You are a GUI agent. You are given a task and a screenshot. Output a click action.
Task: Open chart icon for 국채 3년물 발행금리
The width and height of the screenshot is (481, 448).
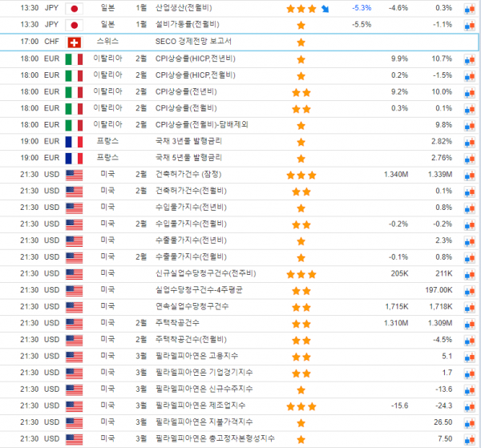[469, 141]
